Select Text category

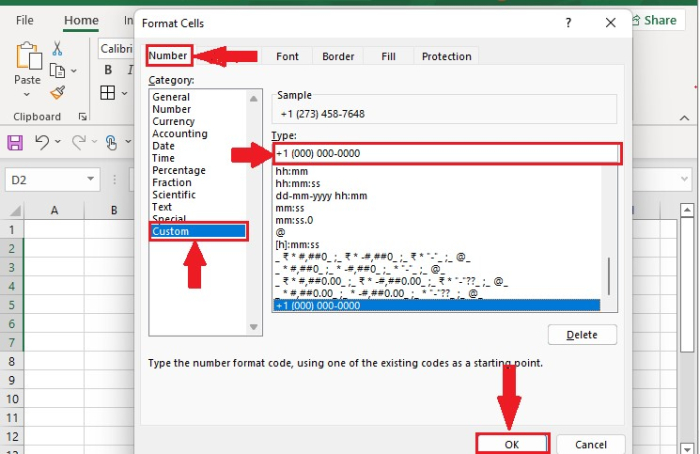point(162,207)
